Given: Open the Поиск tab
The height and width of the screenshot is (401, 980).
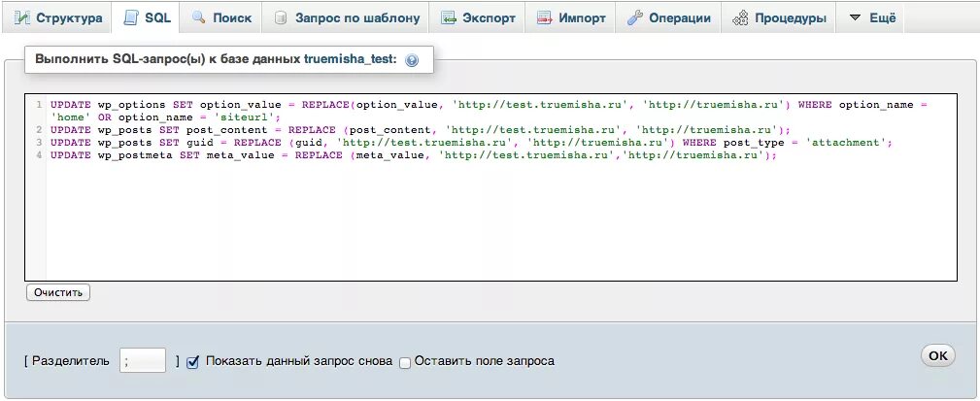Looking at the screenshot, I should [221, 17].
